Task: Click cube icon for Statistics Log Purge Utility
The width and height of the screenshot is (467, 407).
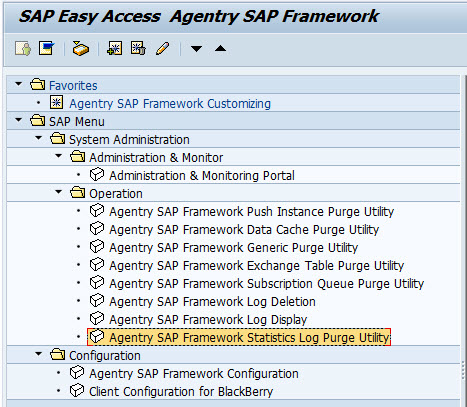Action: 97,336
